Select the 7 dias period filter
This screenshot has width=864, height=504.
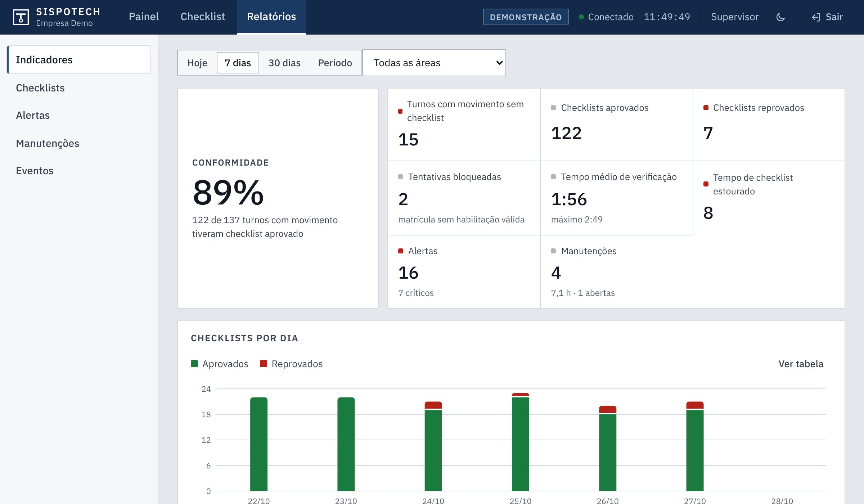tap(238, 63)
